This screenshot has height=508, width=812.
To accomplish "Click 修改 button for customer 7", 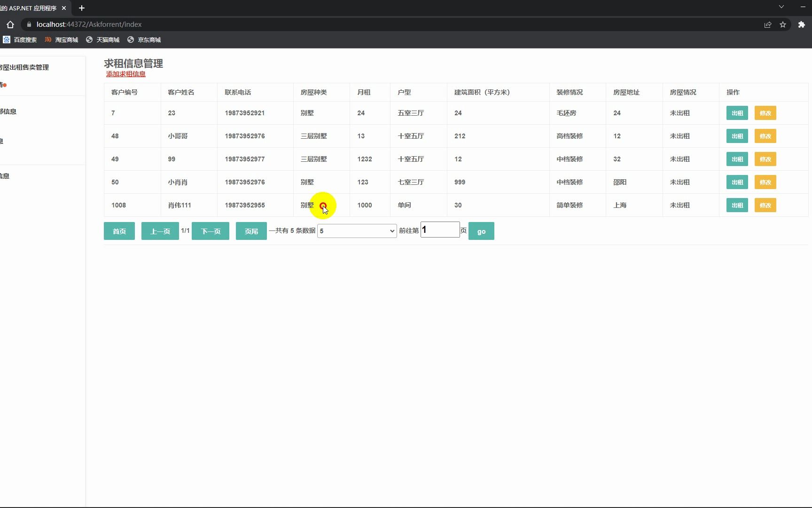I will click(x=765, y=113).
